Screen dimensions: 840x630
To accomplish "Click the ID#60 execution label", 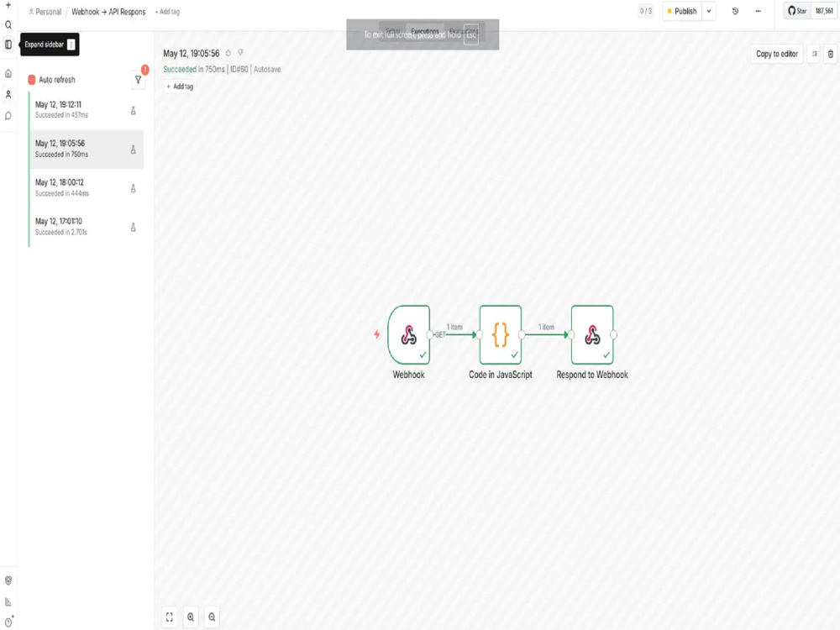I will pos(239,69).
